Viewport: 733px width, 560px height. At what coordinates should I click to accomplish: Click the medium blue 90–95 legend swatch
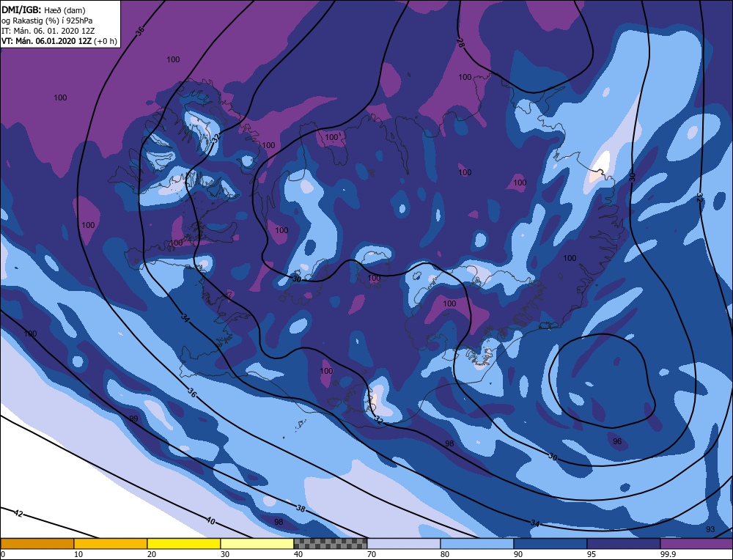tap(550, 544)
